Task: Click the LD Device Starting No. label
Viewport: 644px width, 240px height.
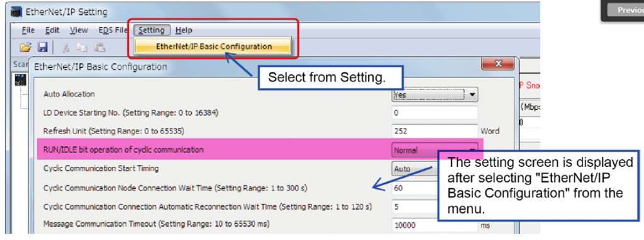Action: click(131, 112)
